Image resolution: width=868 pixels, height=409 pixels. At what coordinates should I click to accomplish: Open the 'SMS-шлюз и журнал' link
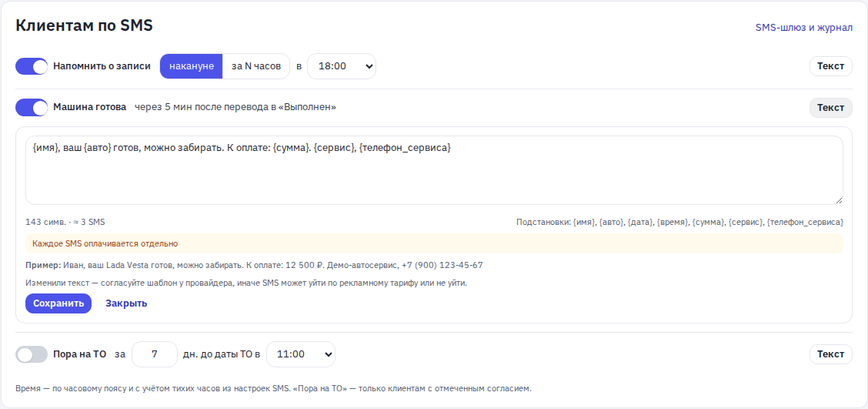click(804, 27)
